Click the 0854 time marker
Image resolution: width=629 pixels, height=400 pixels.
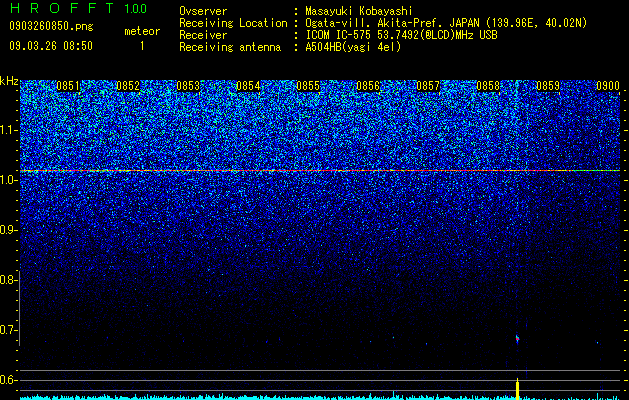coord(248,86)
